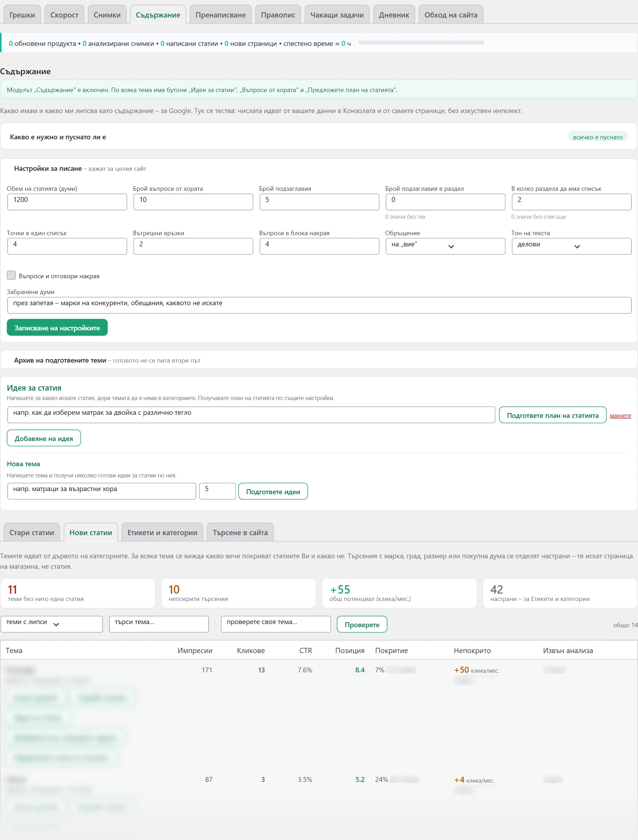Click the "Проверете" button
The image size is (638, 840).
point(362,624)
